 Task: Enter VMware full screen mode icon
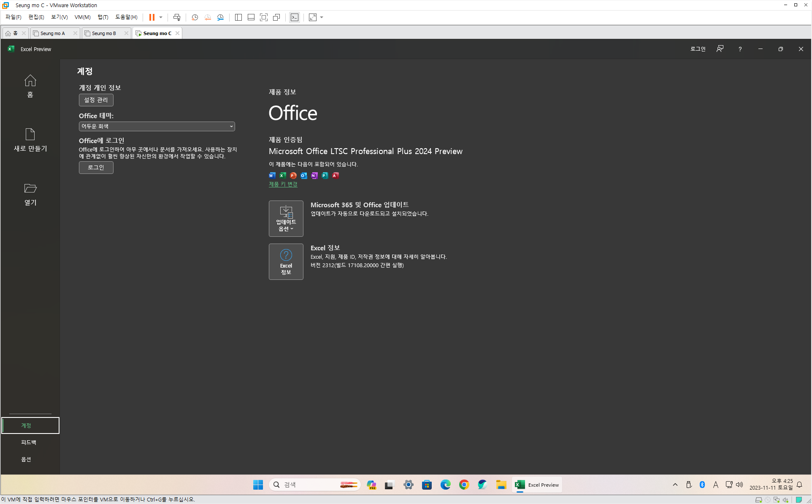click(x=264, y=17)
